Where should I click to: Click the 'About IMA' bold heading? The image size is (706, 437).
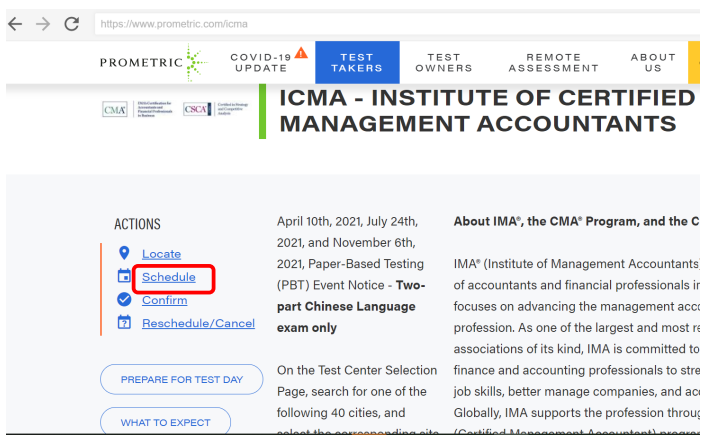576,221
